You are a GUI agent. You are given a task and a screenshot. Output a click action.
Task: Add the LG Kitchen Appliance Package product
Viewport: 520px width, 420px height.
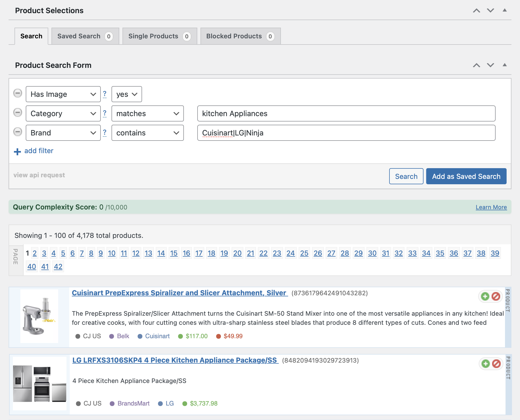485,364
